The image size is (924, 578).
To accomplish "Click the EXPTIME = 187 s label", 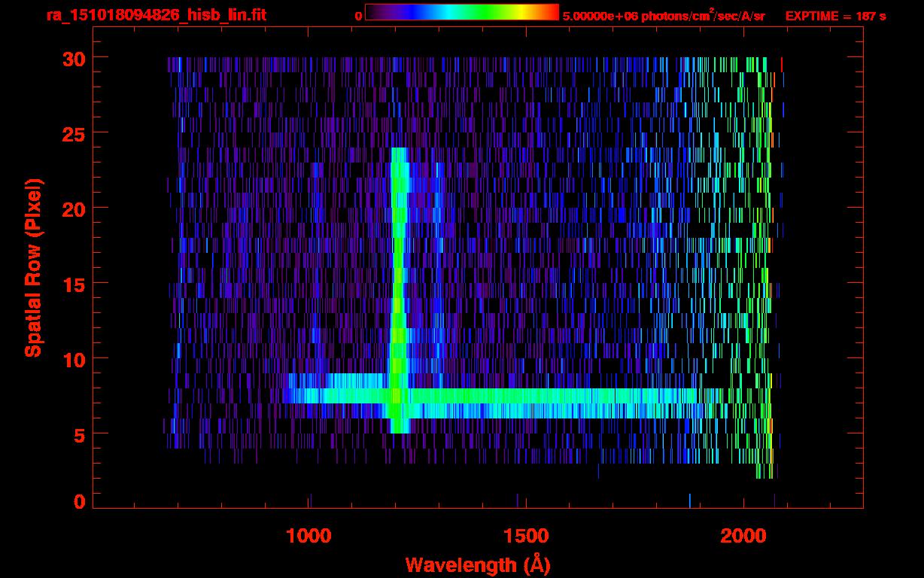I will point(835,15).
